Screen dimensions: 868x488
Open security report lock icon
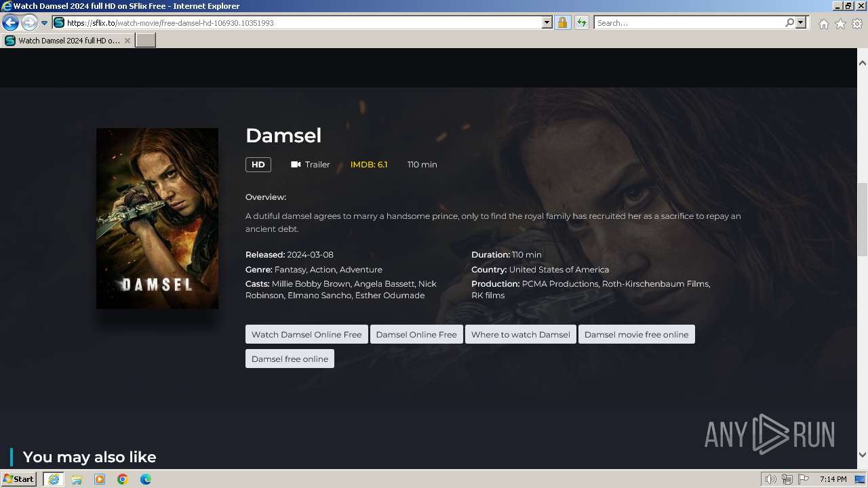coord(562,23)
